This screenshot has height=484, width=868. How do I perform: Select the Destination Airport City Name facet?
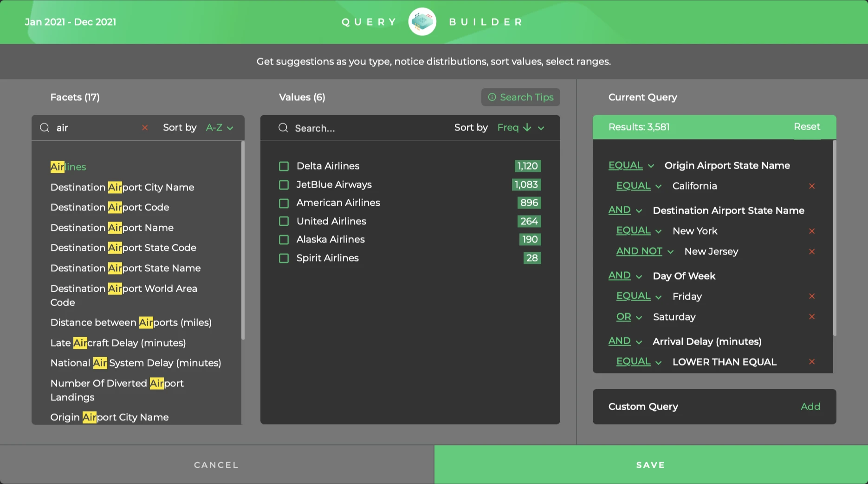(x=122, y=187)
